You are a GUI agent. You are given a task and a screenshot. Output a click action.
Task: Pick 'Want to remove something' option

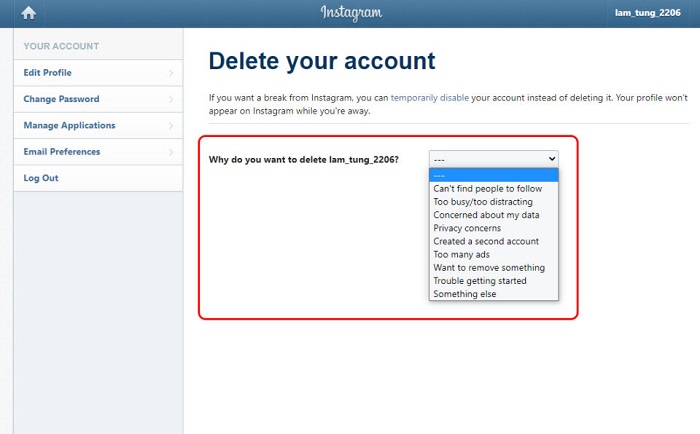coord(489,268)
